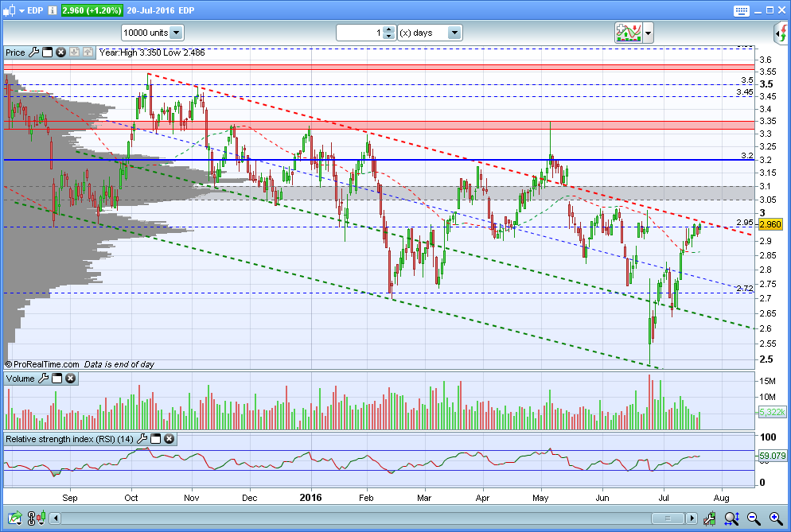
Task: Click the add indicator button
Action: coord(628,33)
